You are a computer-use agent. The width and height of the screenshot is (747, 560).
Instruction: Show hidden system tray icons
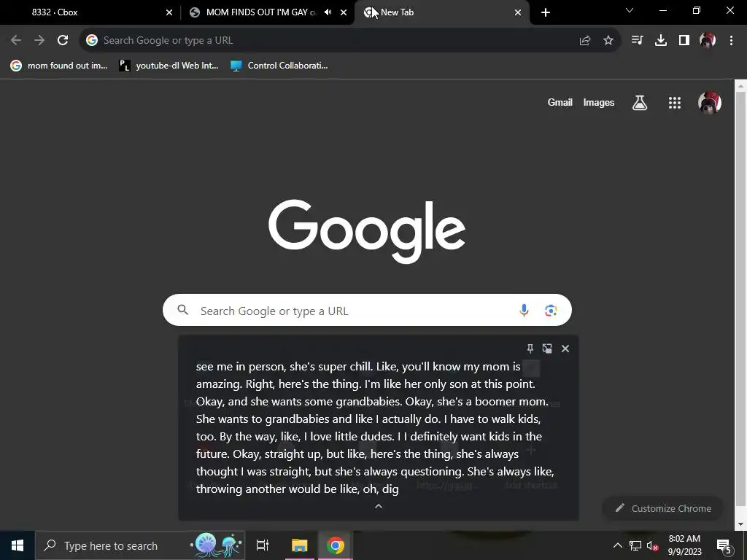tap(617, 545)
